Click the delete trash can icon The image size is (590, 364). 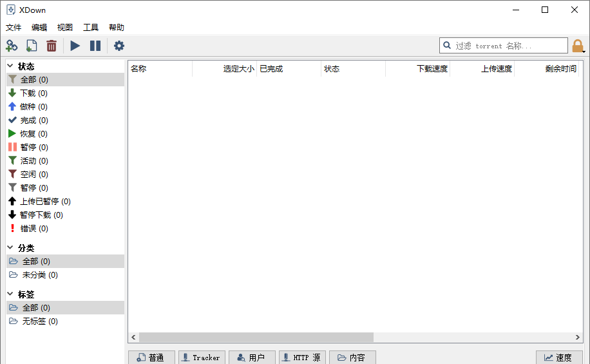pyautogui.click(x=52, y=46)
